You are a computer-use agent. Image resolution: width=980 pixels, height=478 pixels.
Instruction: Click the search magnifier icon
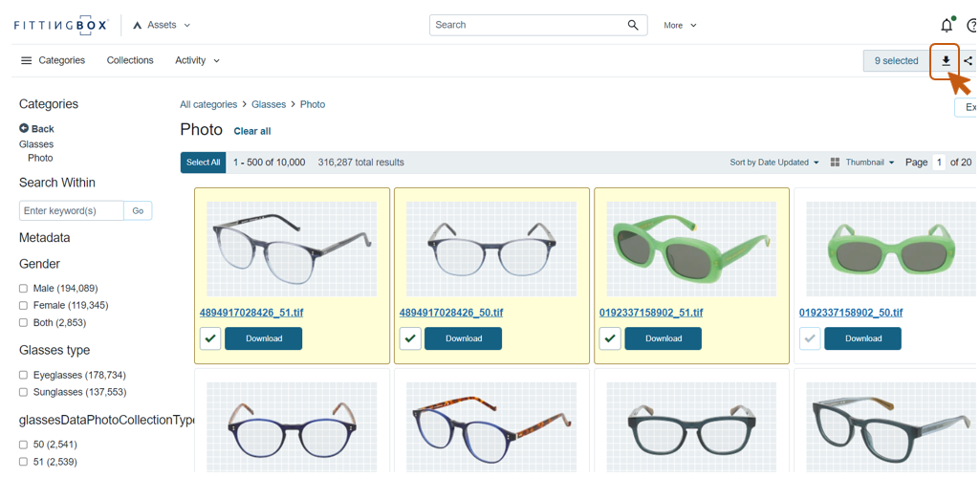(x=633, y=26)
